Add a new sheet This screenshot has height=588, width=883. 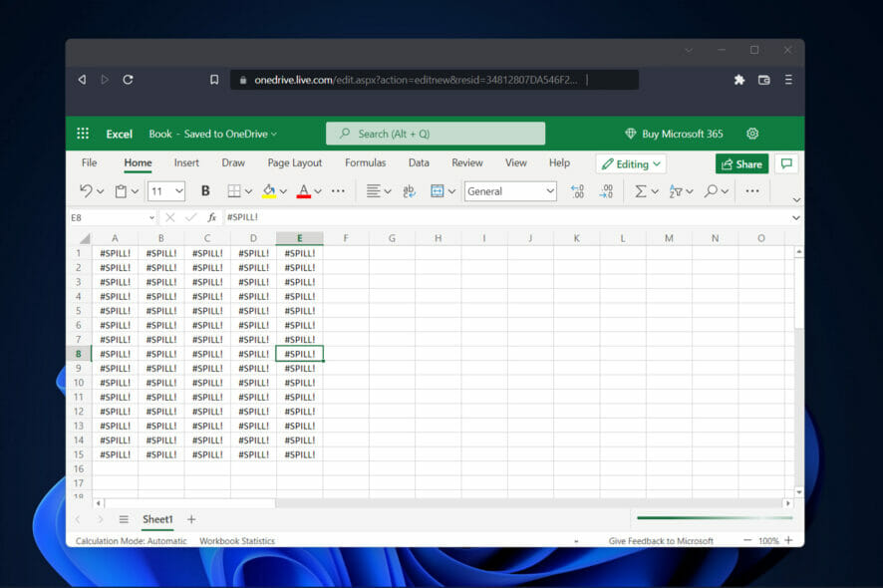click(191, 519)
